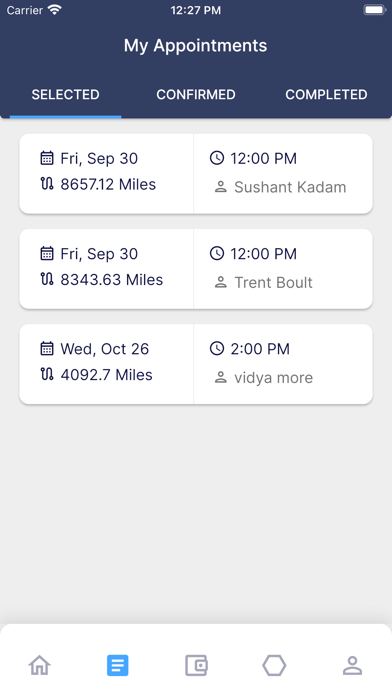Tap route icon beside 8657.12 Miles
This screenshot has width=392, height=696.
pyautogui.click(x=47, y=184)
